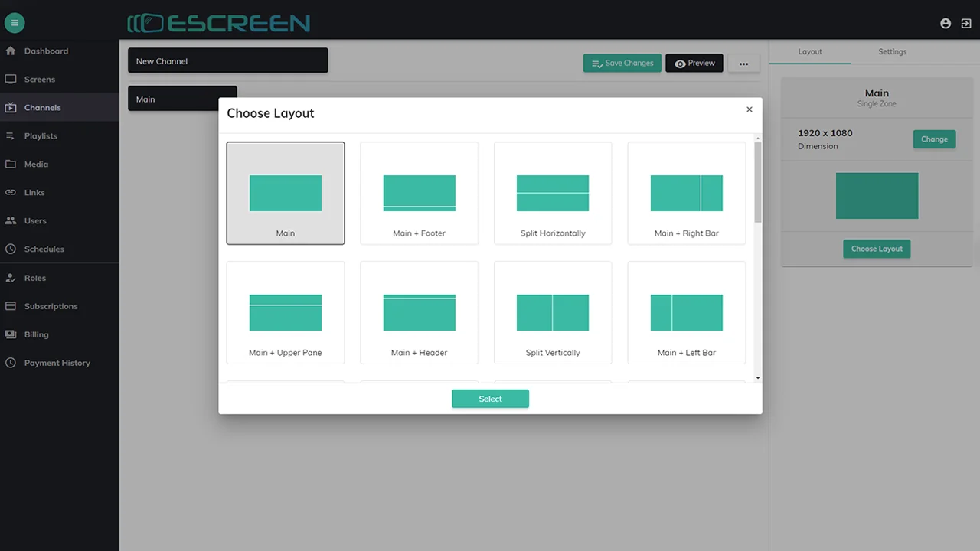Click the Save Changes button
The width and height of the screenshot is (980, 551).
pos(622,64)
